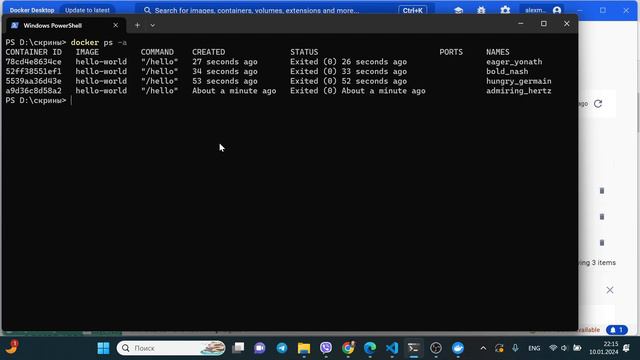The image size is (640, 360).
Task: Open Visual Studio Code from the taskbar
Action: pyautogui.click(x=392, y=348)
